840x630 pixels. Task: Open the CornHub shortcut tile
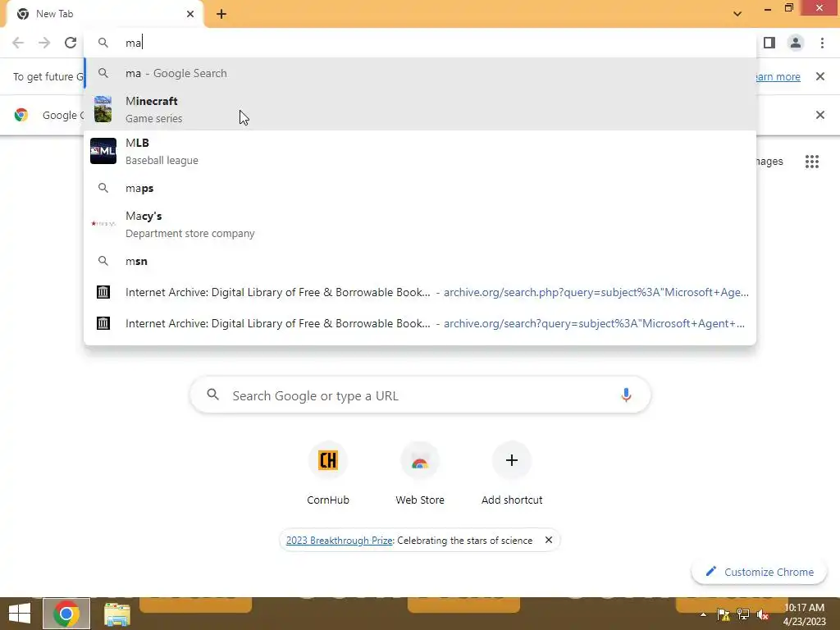(x=328, y=473)
